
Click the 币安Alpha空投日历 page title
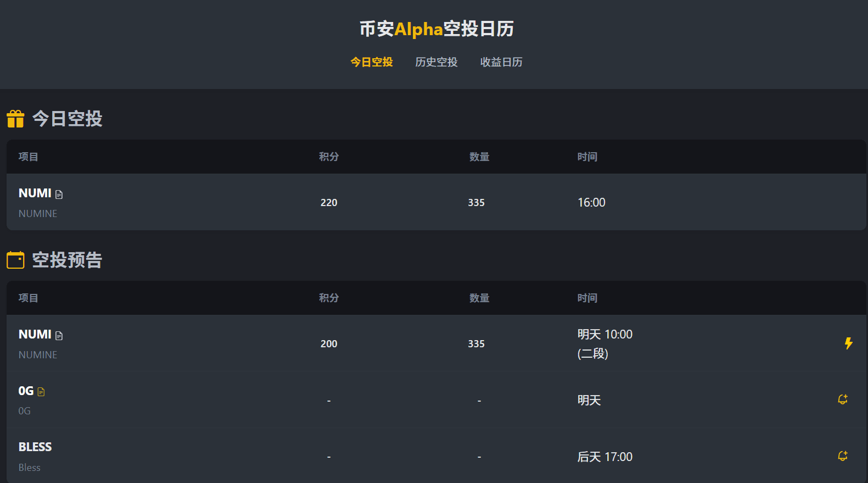pyautogui.click(x=436, y=29)
